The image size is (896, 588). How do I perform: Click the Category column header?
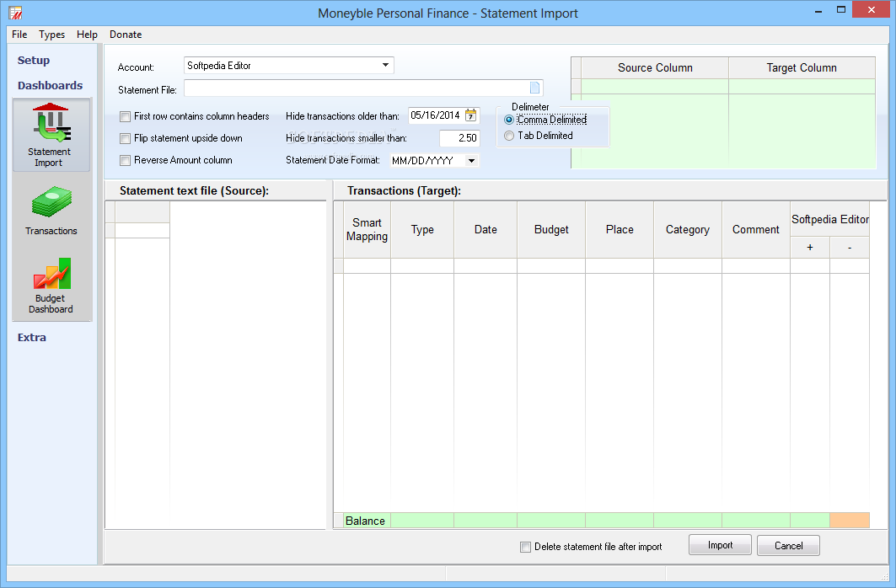(688, 229)
